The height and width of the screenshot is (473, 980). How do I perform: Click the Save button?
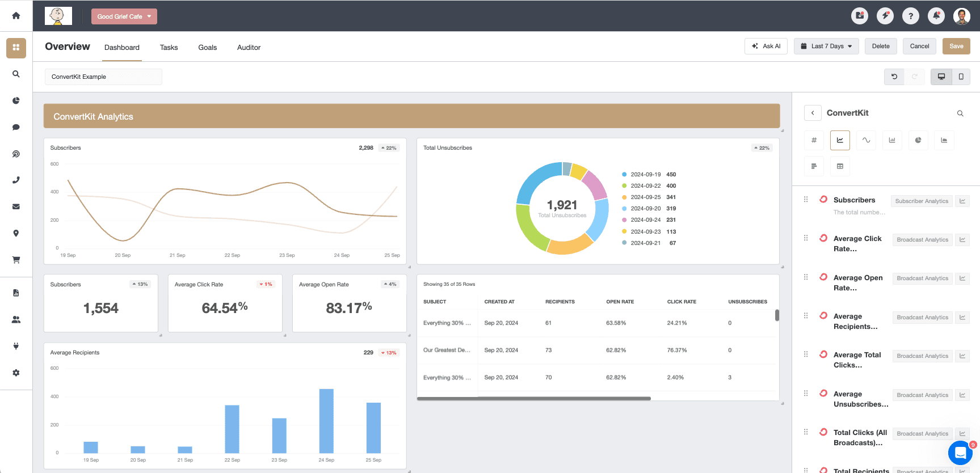(x=956, y=47)
